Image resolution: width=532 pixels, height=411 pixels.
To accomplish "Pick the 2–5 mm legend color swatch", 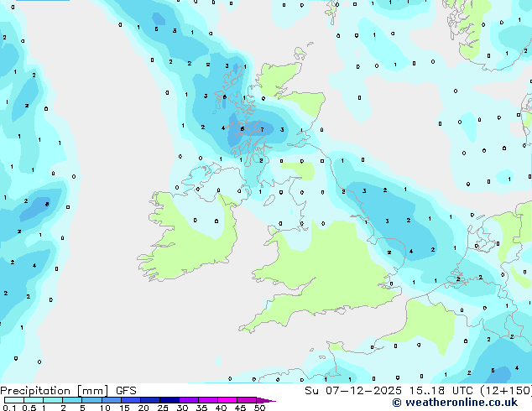I will click(72, 400).
